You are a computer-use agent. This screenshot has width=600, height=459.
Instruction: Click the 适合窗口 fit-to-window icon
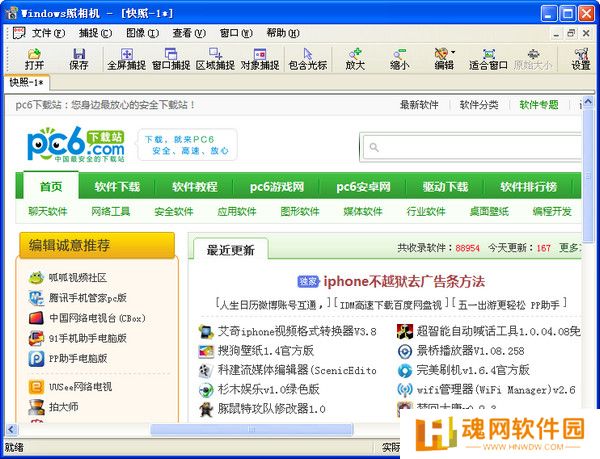[487, 58]
